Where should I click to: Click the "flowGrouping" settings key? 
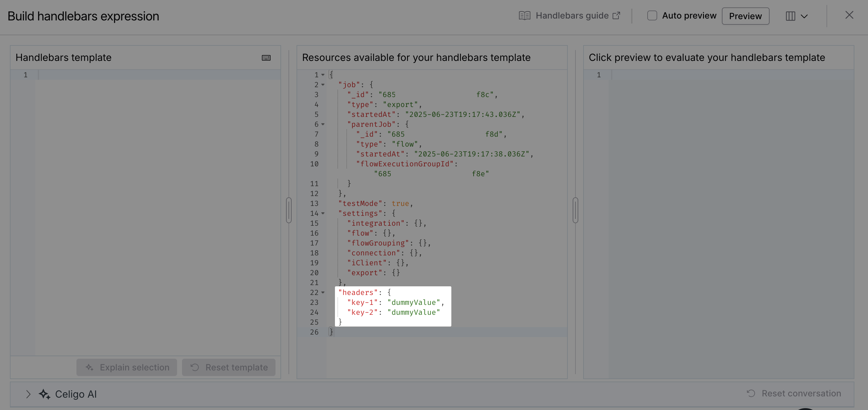[378, 243]
